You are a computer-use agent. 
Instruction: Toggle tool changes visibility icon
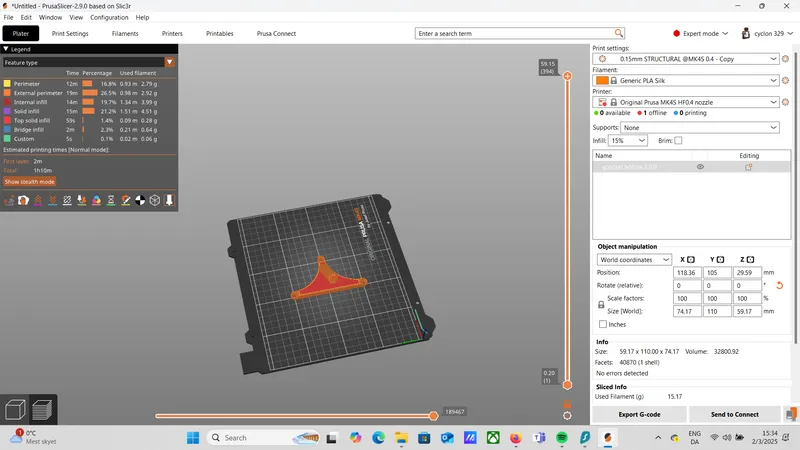click(x=82, y=201)
